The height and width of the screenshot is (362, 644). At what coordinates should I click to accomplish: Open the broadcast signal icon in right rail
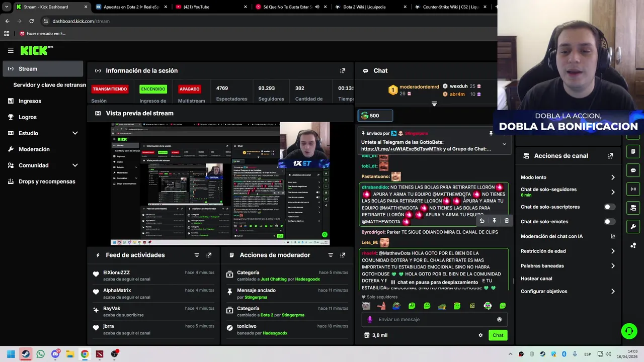(633, 189)
